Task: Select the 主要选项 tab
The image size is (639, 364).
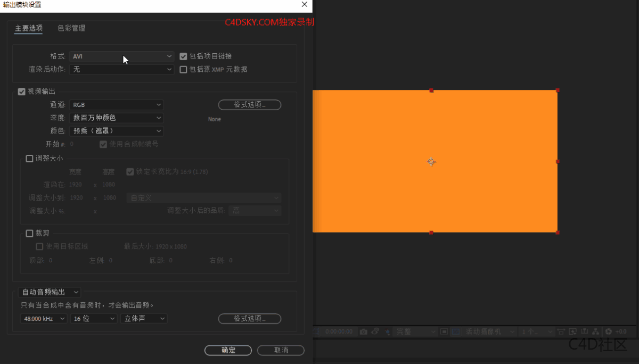Action: tap(28, 28)
